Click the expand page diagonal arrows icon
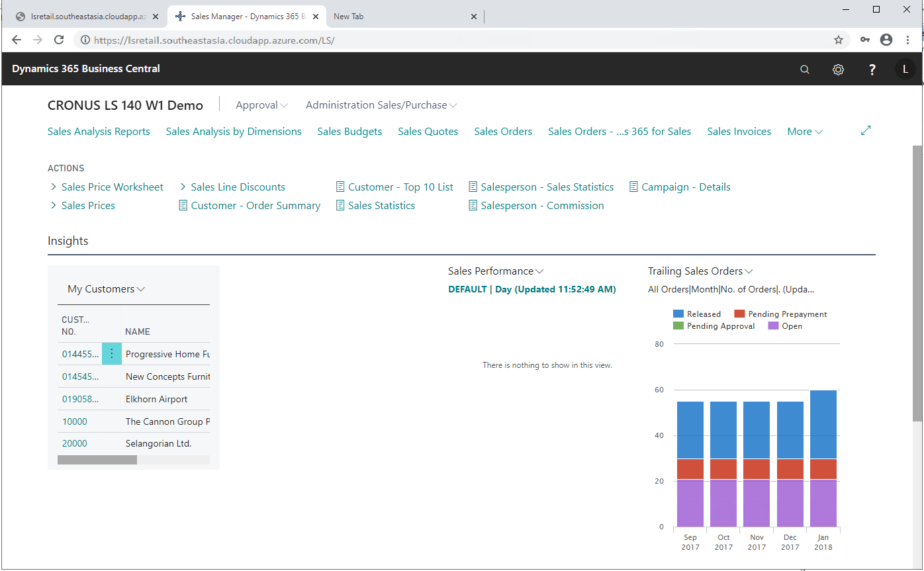The image size is (924, 571). (866, 130)
